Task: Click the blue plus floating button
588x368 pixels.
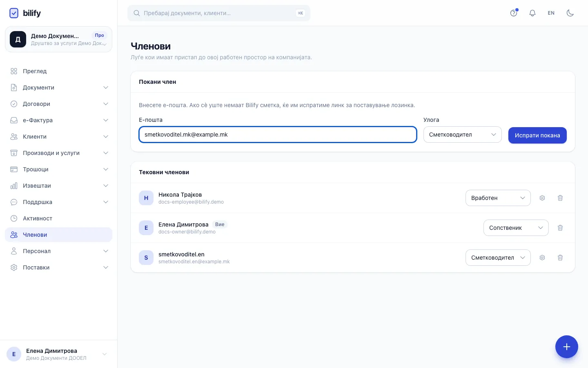Action: coord(567,347)
